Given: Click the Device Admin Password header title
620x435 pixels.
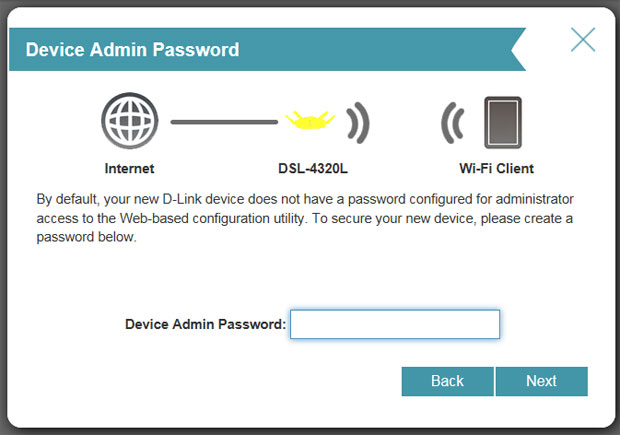Looking at the screenshot, I should 132,50.
